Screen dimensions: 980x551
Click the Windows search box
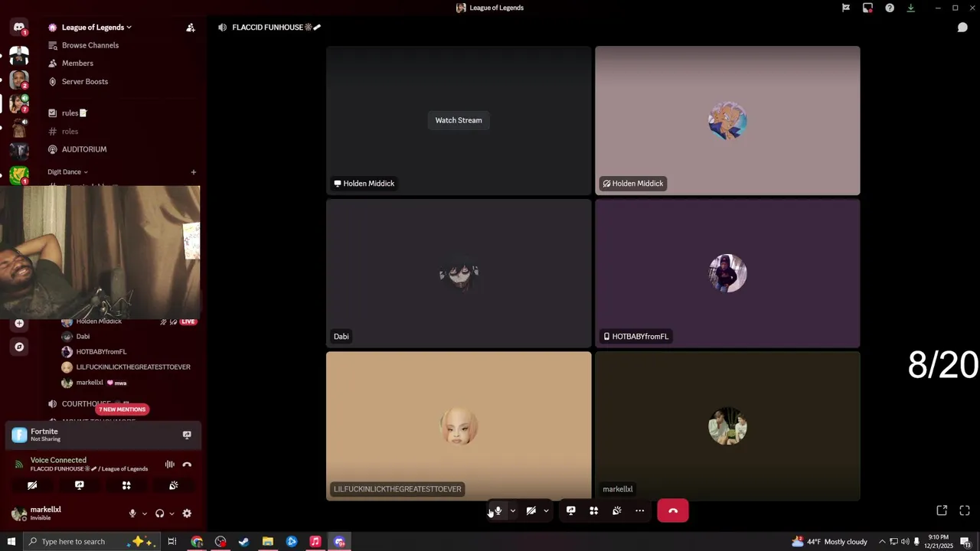pyautogui.click(x=92, y=542)
